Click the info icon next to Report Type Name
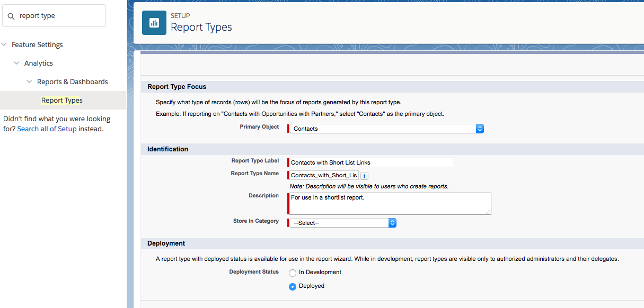Screen dimensions: 644x308 click(364, 176)
